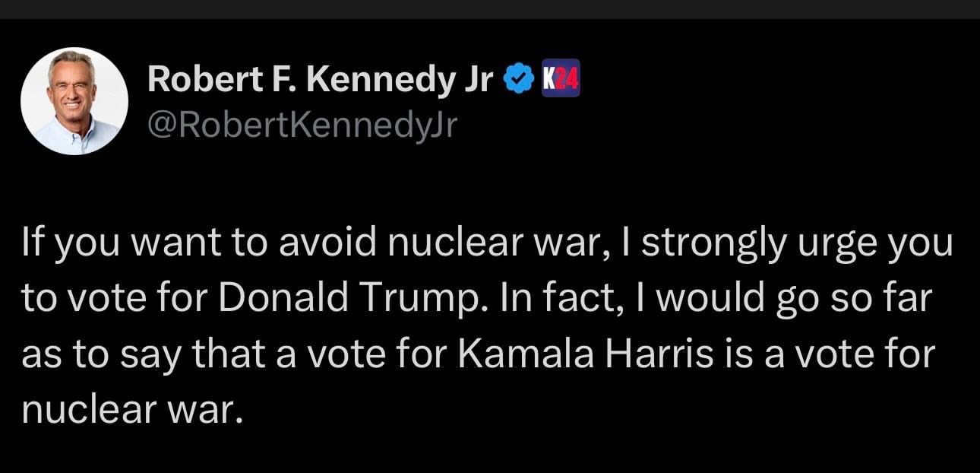
Task: Click the words "Donald Trump" in the tweet
Action: [x=347, y=300]
